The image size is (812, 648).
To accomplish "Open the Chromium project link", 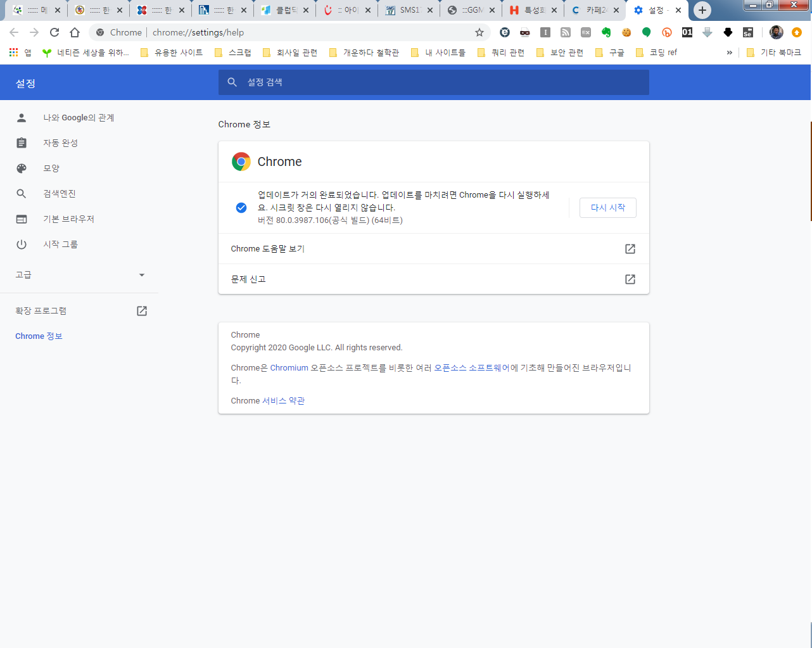I will pyautogui.click(x=289, y=368).
